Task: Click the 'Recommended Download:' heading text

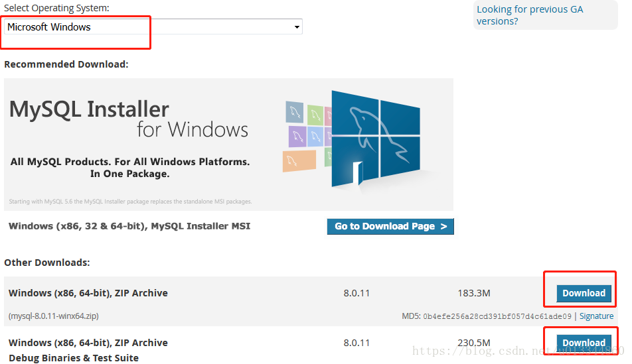Action: [x=66, y=64]
